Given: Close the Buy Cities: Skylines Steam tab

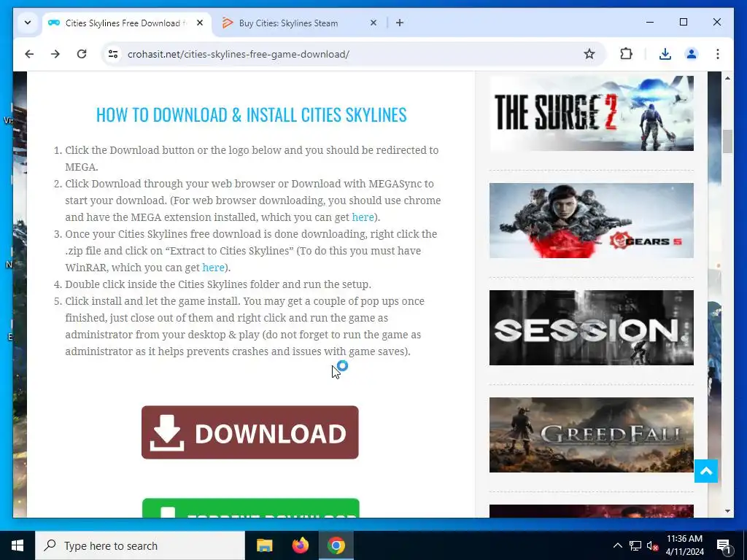Looking at the screenshot, I should 373,23.
